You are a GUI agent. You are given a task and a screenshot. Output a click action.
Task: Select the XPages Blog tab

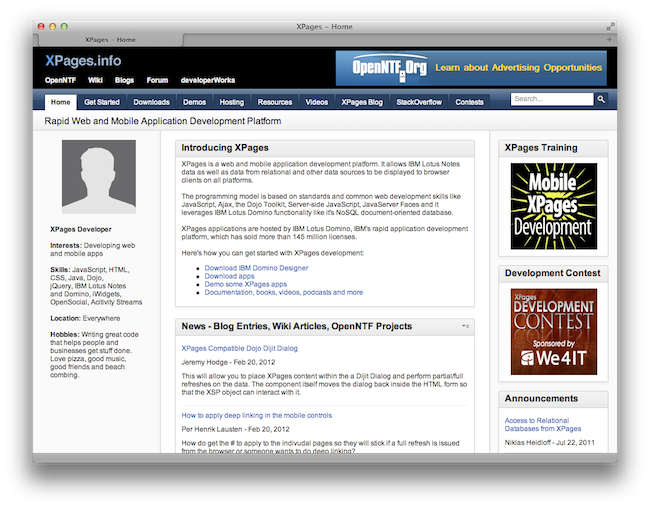coord(362,102)
